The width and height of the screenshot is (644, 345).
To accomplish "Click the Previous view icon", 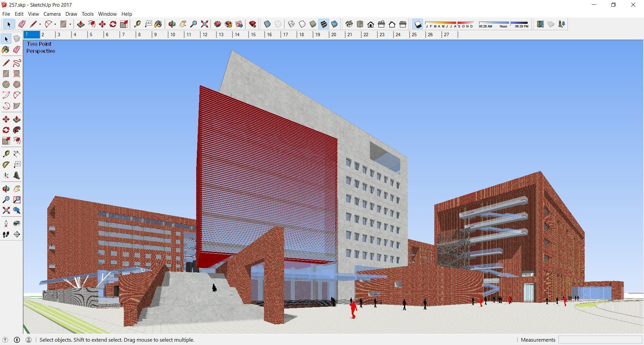I will [x=17, y=210].
